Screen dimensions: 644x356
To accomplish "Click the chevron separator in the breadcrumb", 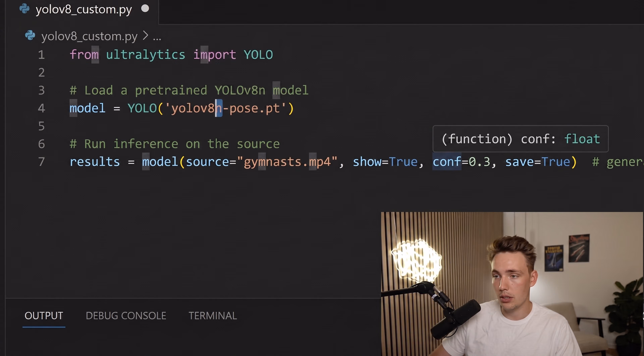I will (x=145, y=36).
